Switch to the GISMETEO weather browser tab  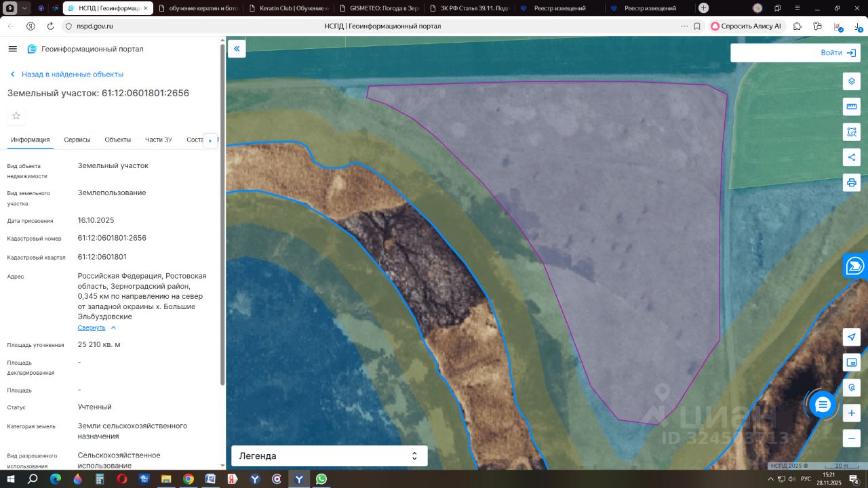coord(379,8)
